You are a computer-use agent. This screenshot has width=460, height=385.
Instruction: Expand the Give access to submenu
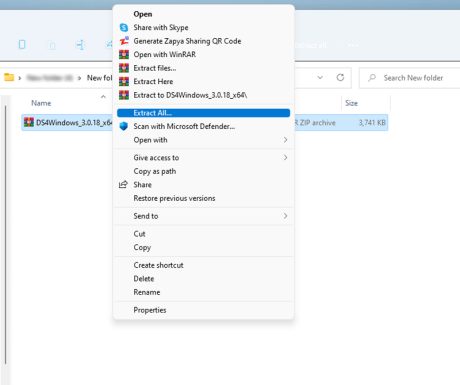tap(203, 158)
